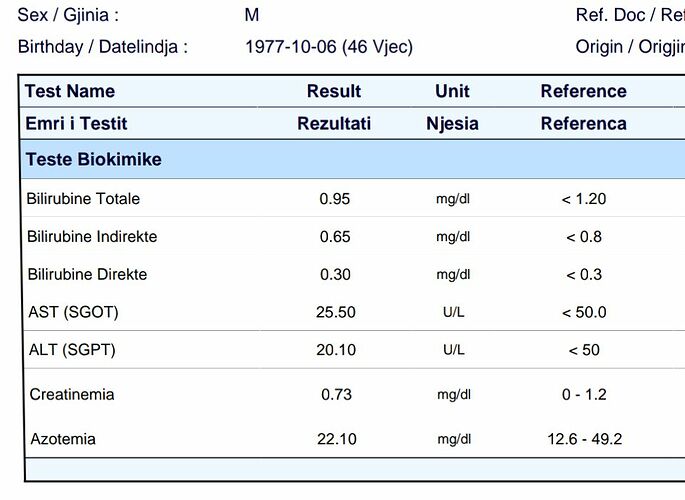Click the Rezultati header text
This screenshot has height=500, width=685.
(x=334, y=124)
